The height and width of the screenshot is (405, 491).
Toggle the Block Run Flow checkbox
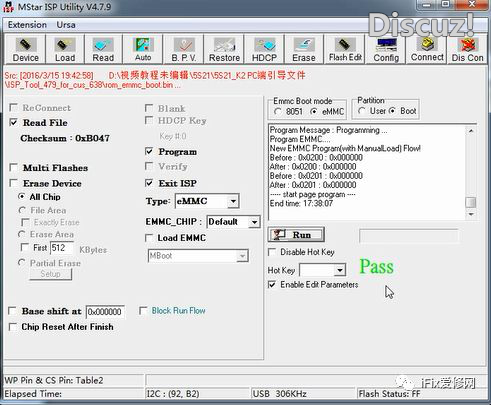tap(143, 311)
